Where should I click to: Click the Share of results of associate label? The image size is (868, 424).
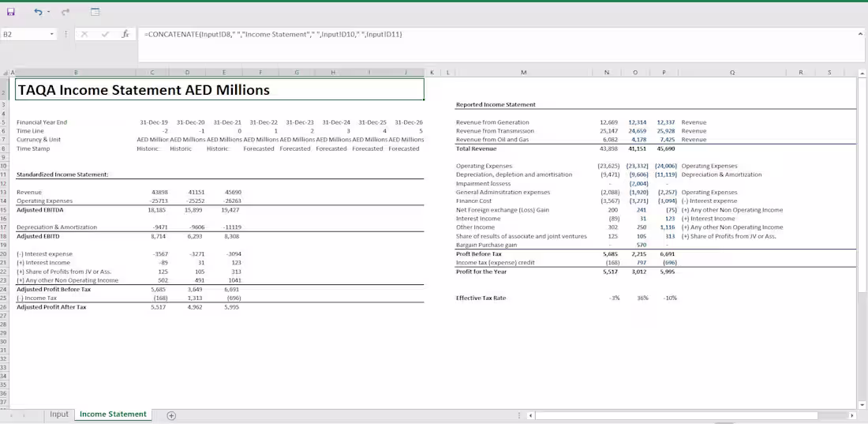pyautogui.click(x=521, y=236)
